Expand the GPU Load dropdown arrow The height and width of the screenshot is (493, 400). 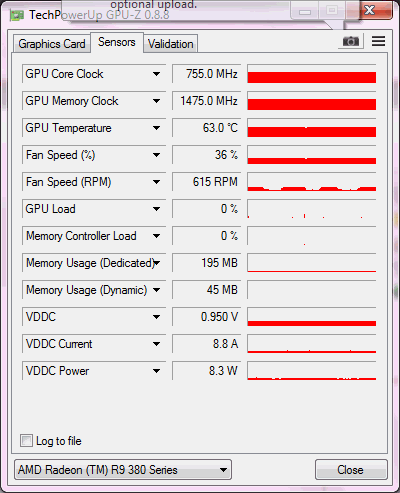point(156,209)
